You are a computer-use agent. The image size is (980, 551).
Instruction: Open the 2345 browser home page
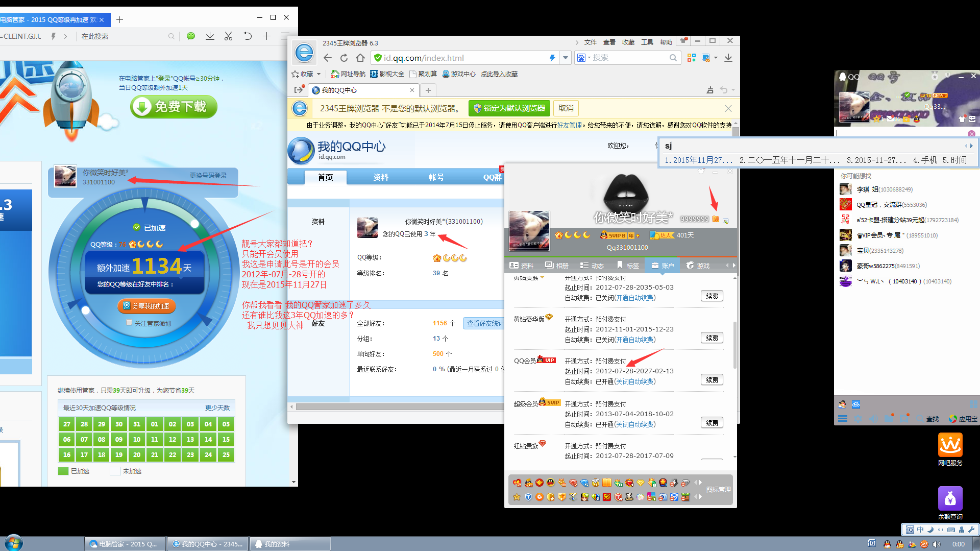coord(360,58)
